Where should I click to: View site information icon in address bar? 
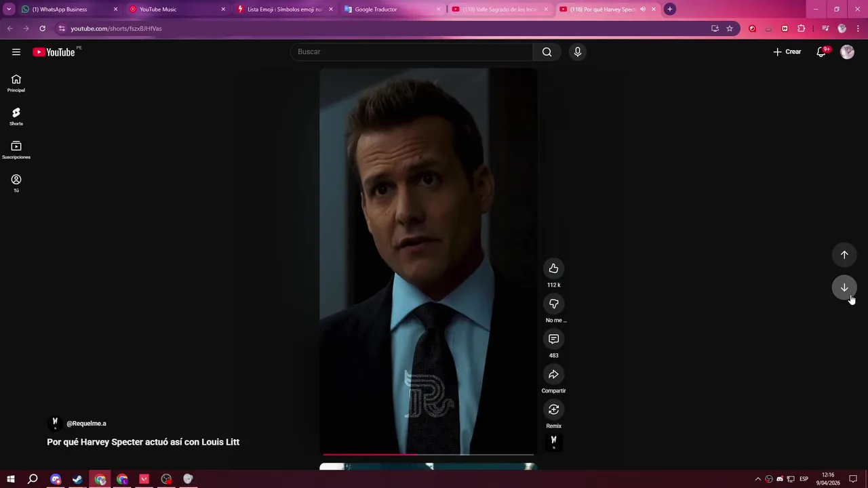pos(62,28)
